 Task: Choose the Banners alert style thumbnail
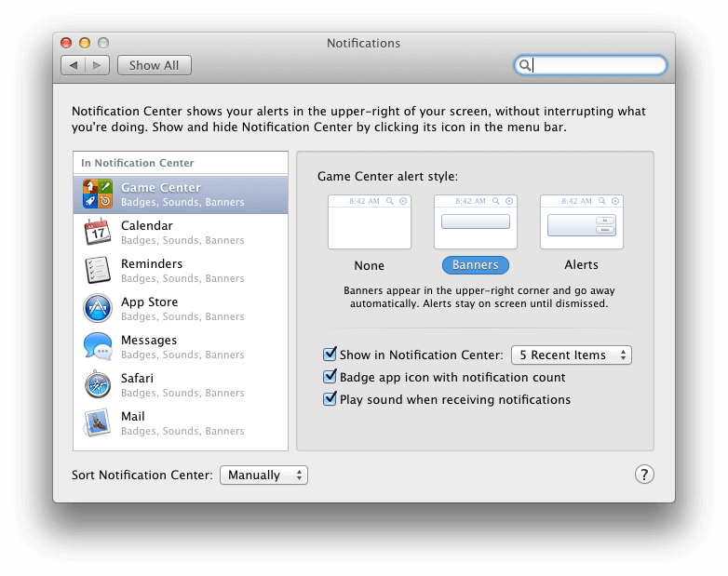(x=476, y=221)
